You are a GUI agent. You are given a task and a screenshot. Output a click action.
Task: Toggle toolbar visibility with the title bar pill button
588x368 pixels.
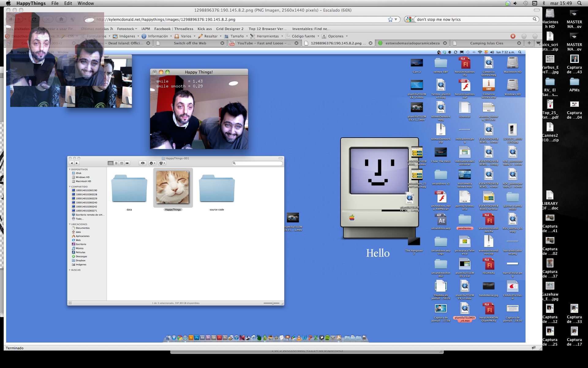click(x=537, y=10)
